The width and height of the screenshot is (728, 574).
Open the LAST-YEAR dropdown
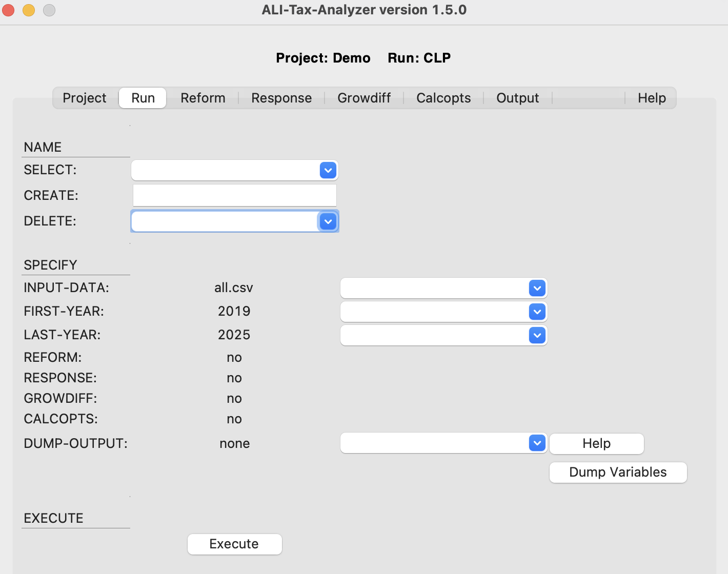click(x=537, y=335)
